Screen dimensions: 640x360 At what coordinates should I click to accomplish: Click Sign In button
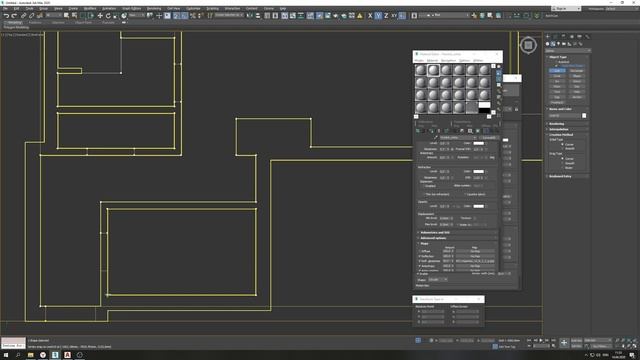coord(566,9)
